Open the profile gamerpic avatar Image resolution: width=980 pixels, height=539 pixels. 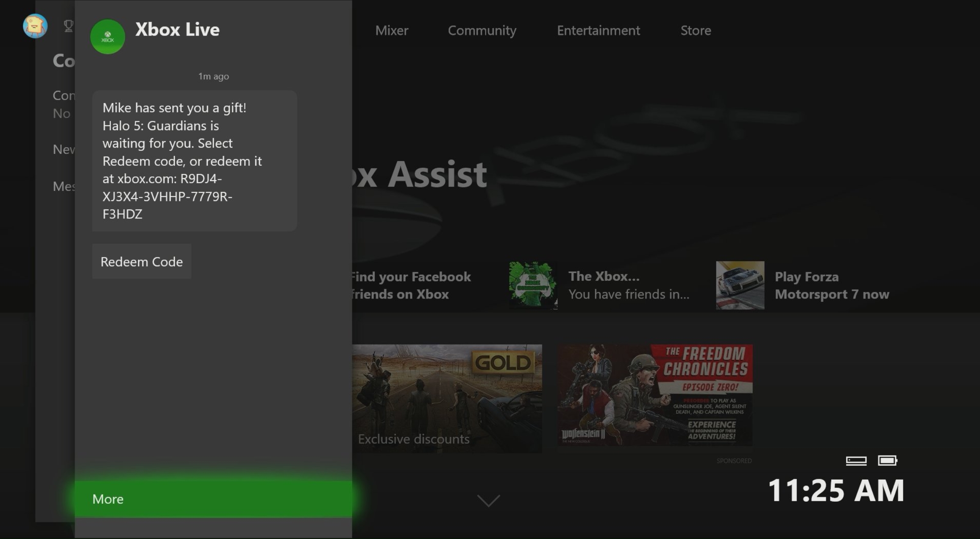click(x=35, y=26)
